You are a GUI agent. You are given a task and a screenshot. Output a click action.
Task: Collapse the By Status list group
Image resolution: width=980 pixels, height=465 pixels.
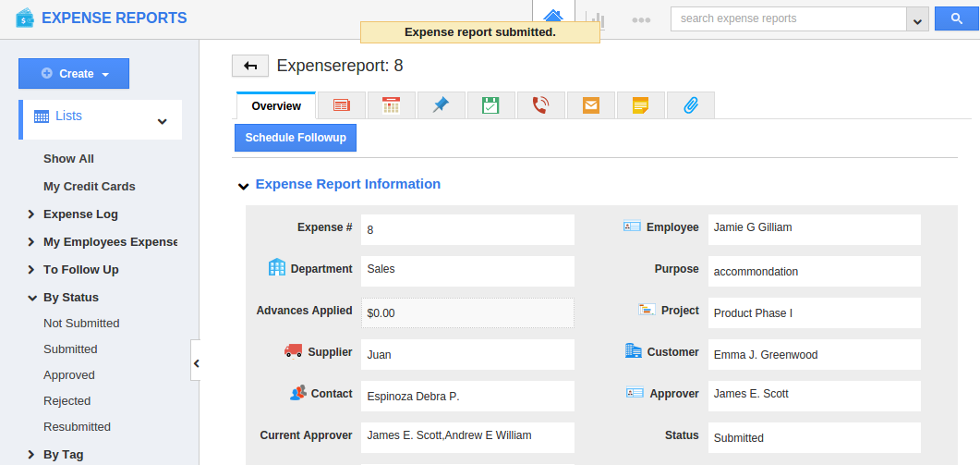31,298
